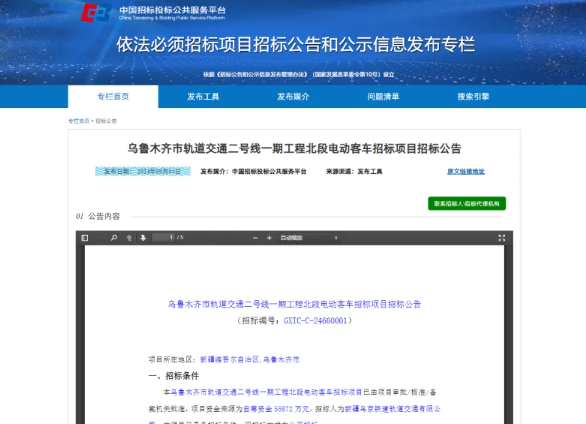
Task: Click the 专栏首页 breadcrumb link
Action: click(79, 121)
